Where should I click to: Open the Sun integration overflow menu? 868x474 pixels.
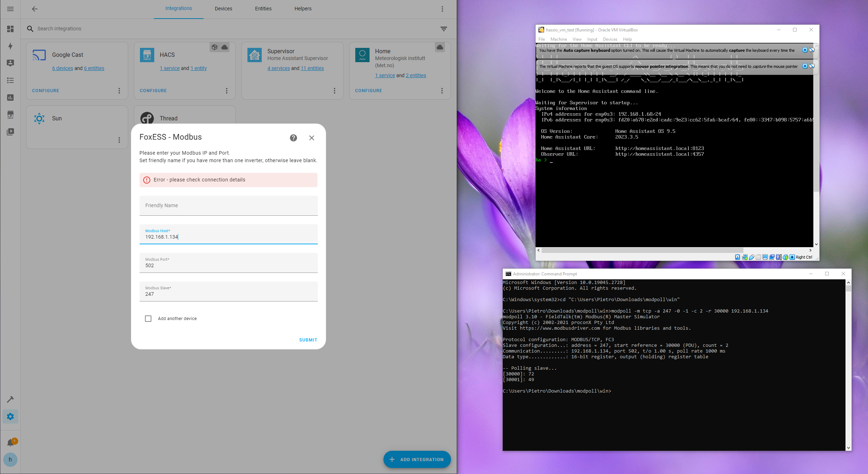point(119,140)
